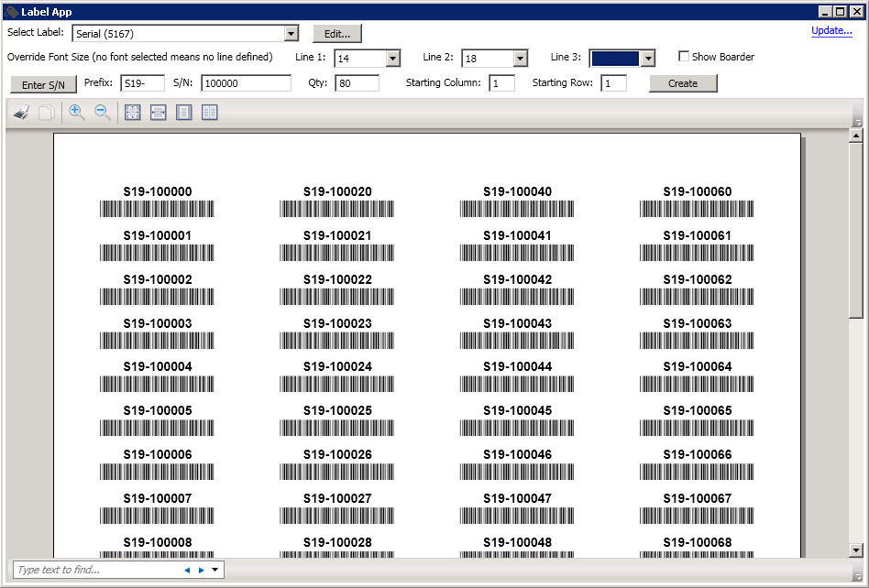The image size is (869, 588).
Task: Click the Print icon in the preview toolbar
Action: [22, 113]
